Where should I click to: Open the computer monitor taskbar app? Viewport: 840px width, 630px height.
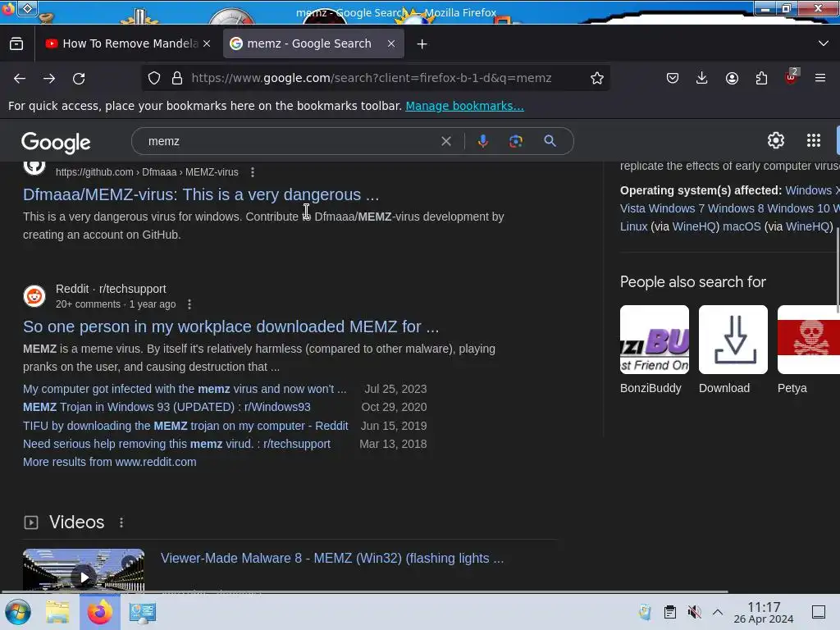143,612
